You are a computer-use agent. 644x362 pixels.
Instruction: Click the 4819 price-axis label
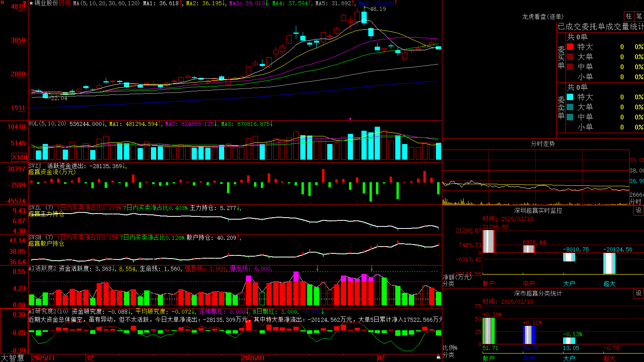(19, 6)
